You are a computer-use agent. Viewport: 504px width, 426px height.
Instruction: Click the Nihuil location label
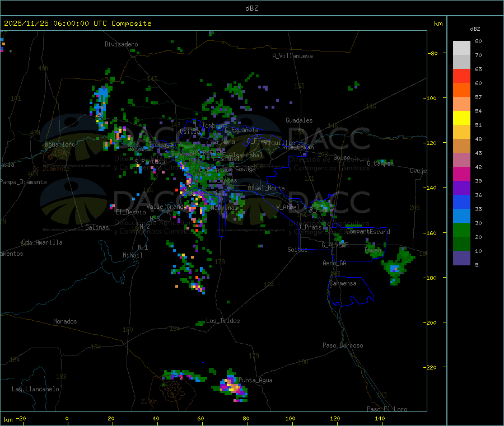[133, 255]
